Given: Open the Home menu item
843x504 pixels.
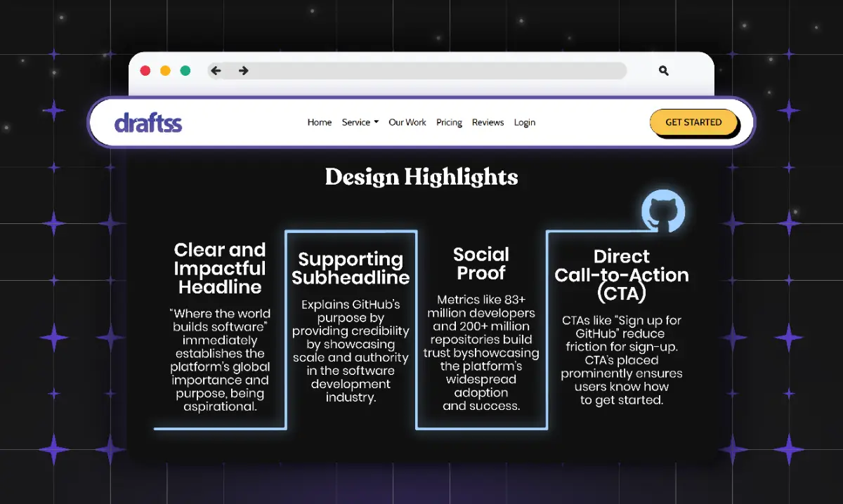Looking at the screenshot, I should click(x=320, y=122).
